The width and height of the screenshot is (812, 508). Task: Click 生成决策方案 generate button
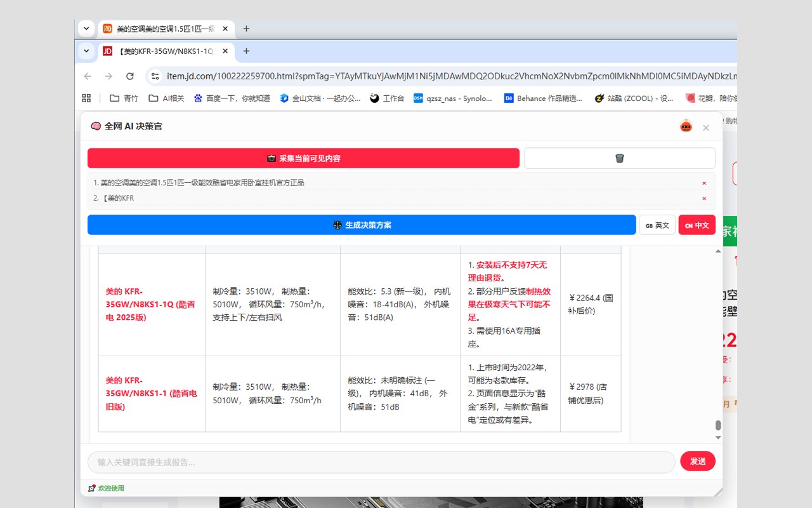tap(362, 225)
